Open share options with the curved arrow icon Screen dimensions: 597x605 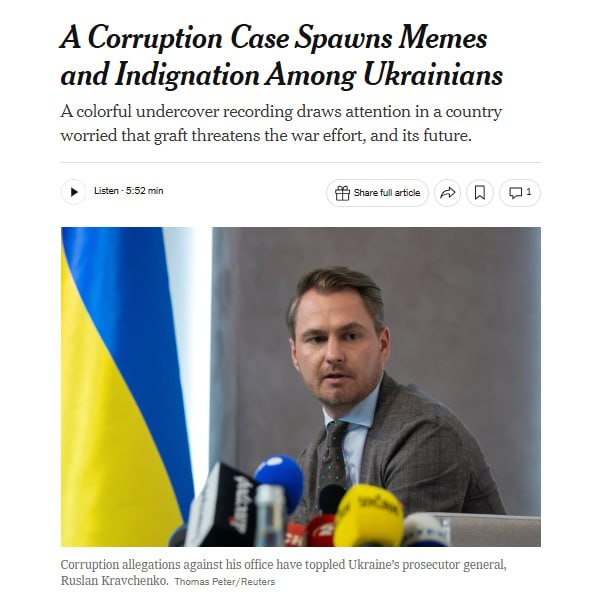[448, 193]
